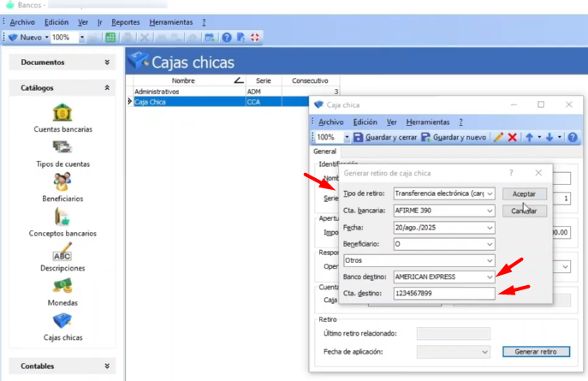The image size is (588, 381).
Task: Open the Monedas catalog
Action: point(62,287)
